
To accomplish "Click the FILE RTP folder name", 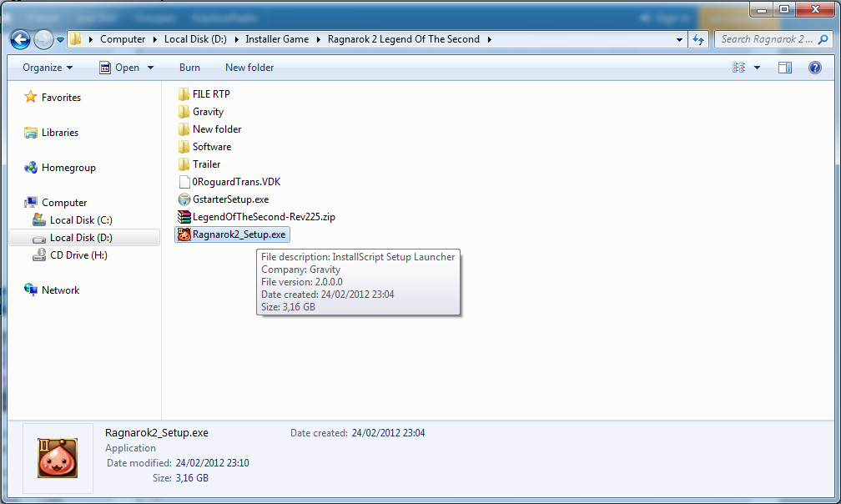I will pos(211,94).
